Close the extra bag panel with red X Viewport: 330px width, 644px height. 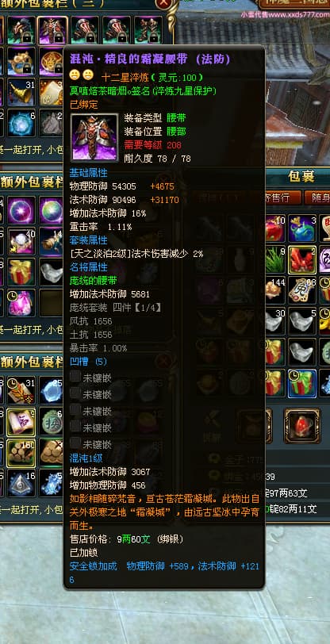(x=163, y=4)
